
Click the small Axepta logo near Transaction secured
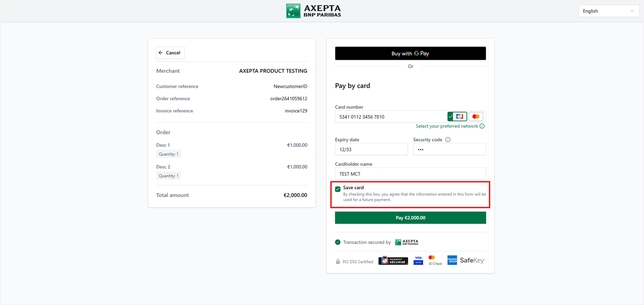(x=407, y=242)
